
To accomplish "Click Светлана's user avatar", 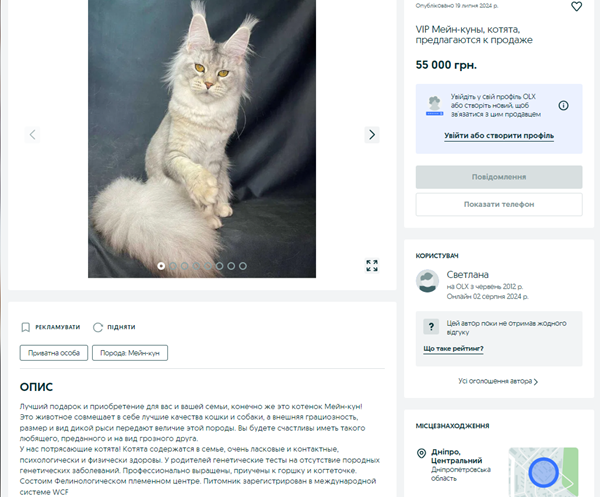I will coord(427,281).
